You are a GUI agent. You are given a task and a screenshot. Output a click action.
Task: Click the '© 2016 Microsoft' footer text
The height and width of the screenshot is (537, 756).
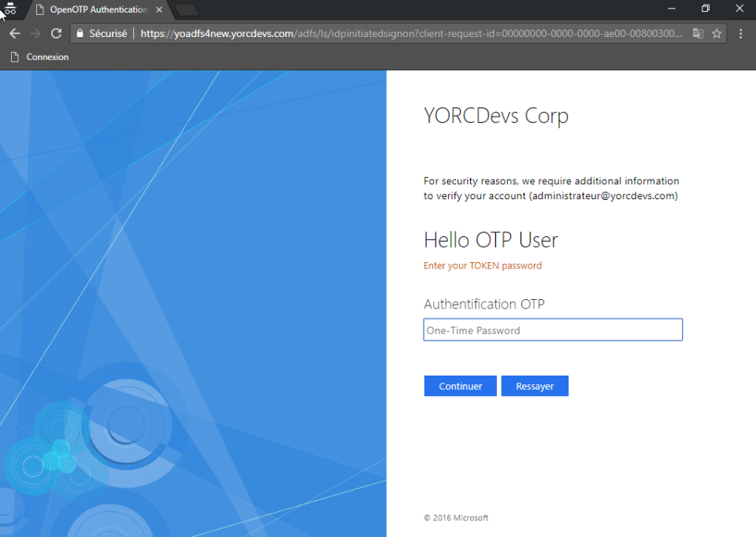456,518
